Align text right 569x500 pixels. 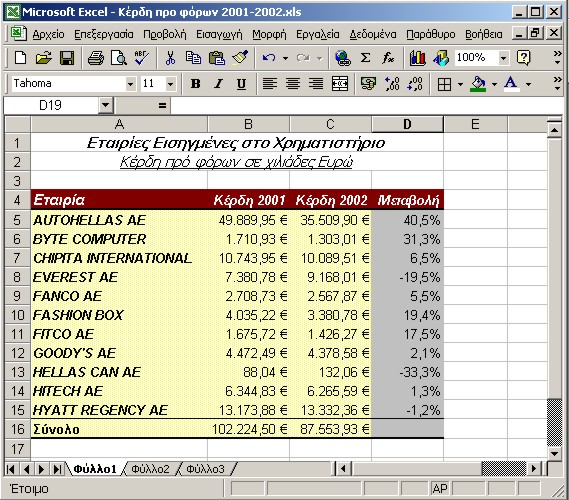click(316, 84)
